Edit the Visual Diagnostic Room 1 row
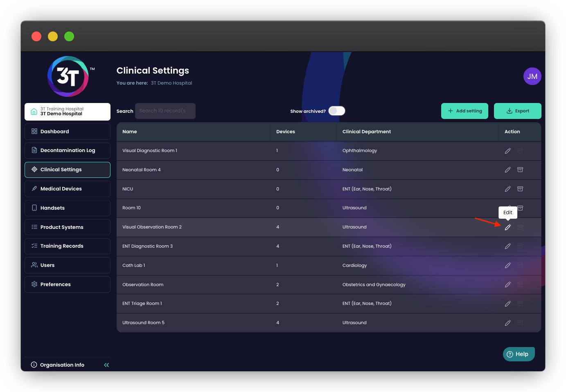The height and width of the screenshot is (392, 566). point(507,151)
